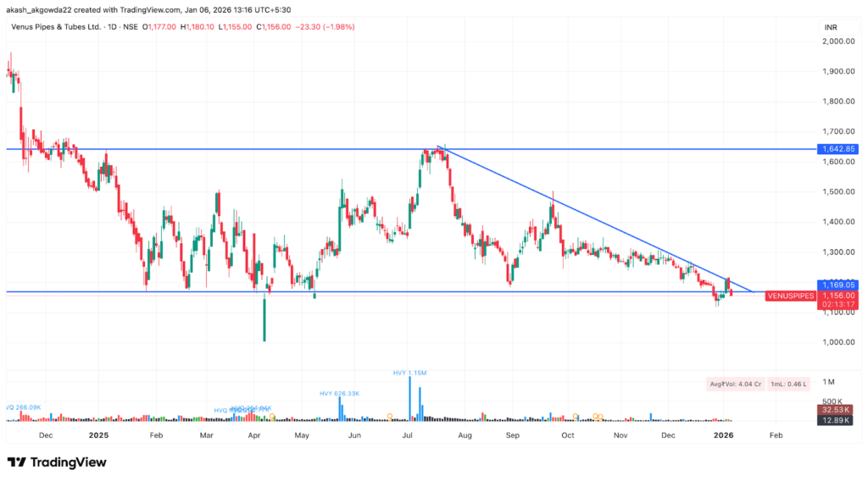Image resolution: width=868 pixels, height=481 pixels.
Task: Click the HVY 1.15M volume label
Action: 409,373
